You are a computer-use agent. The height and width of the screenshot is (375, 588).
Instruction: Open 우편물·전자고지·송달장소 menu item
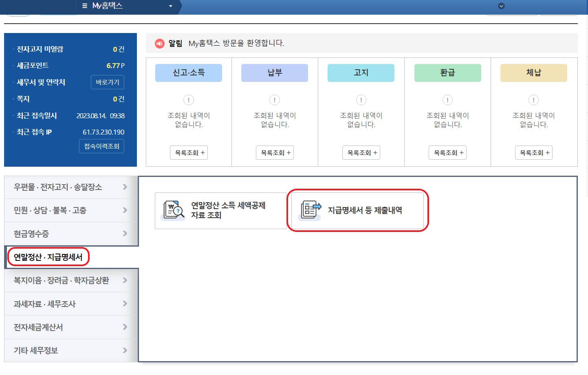71,187
